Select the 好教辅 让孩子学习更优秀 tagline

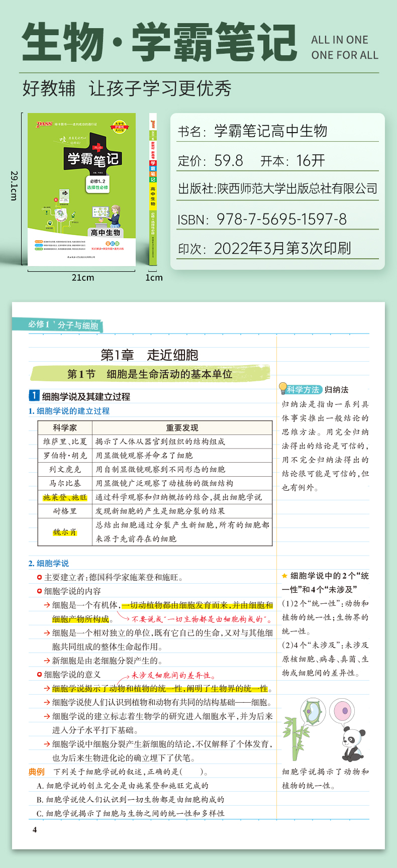pos(127,88)
